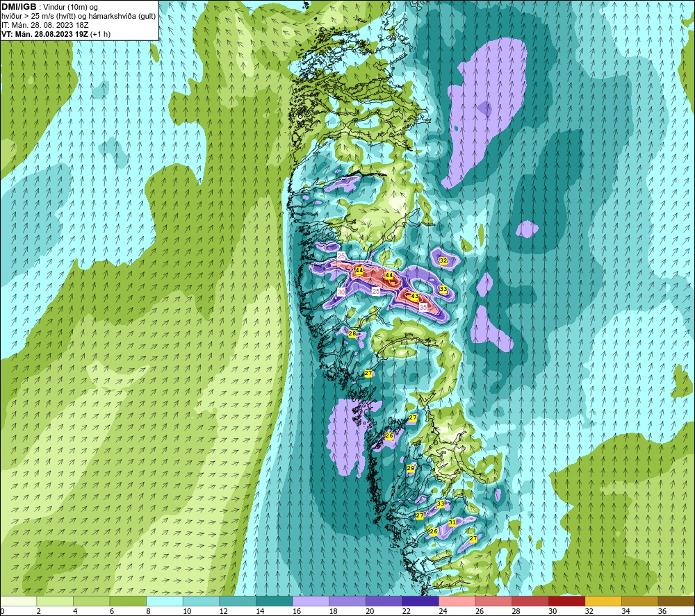Click the legend tick label 8

click(148, 611)
